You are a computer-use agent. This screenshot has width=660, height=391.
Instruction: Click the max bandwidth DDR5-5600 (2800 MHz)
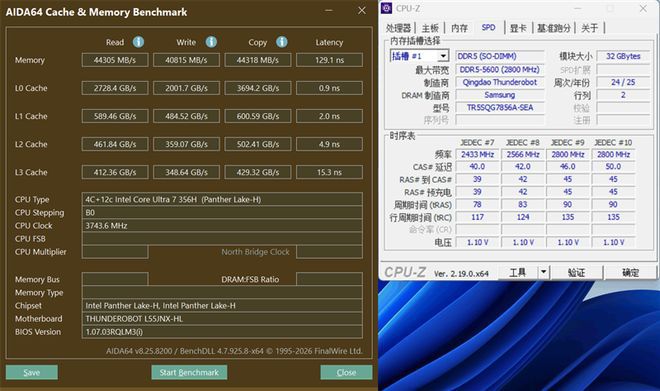pos(500,69)
